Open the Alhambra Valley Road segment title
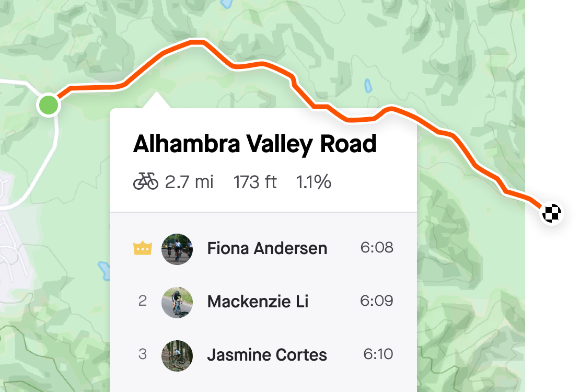The image size is (580, 392). 254,144
